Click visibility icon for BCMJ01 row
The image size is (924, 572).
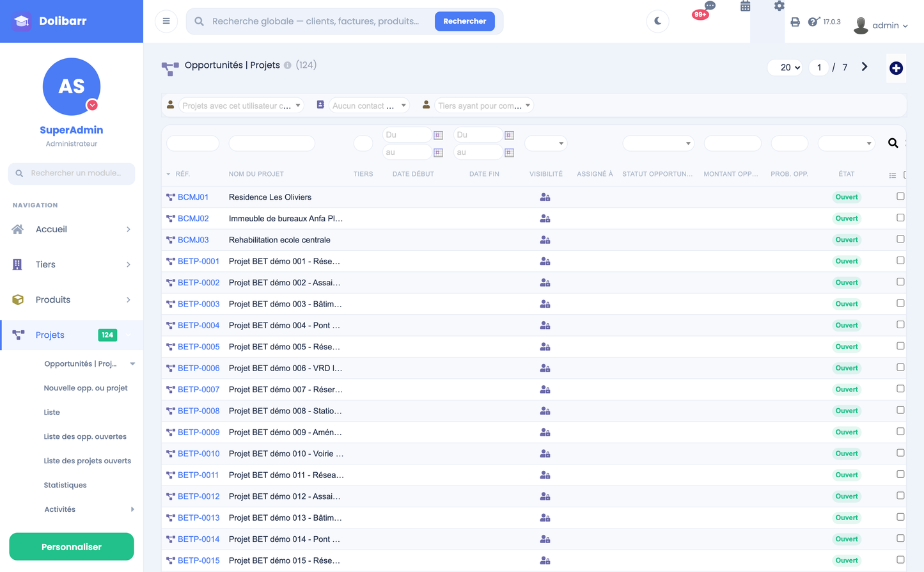(x=545, y=197)
